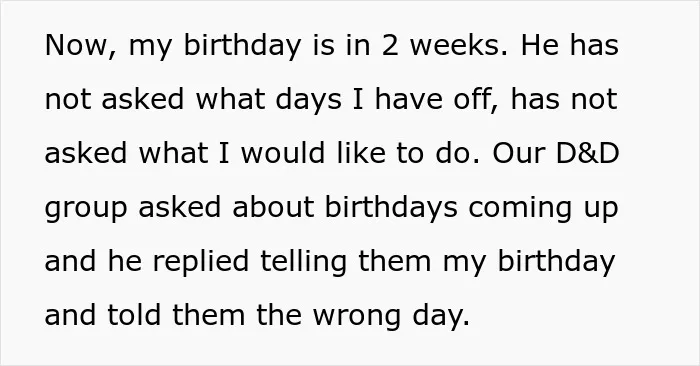
Task: Click 'He has' ending the first line
Action: pyautogui.click(x=570, y=46)
